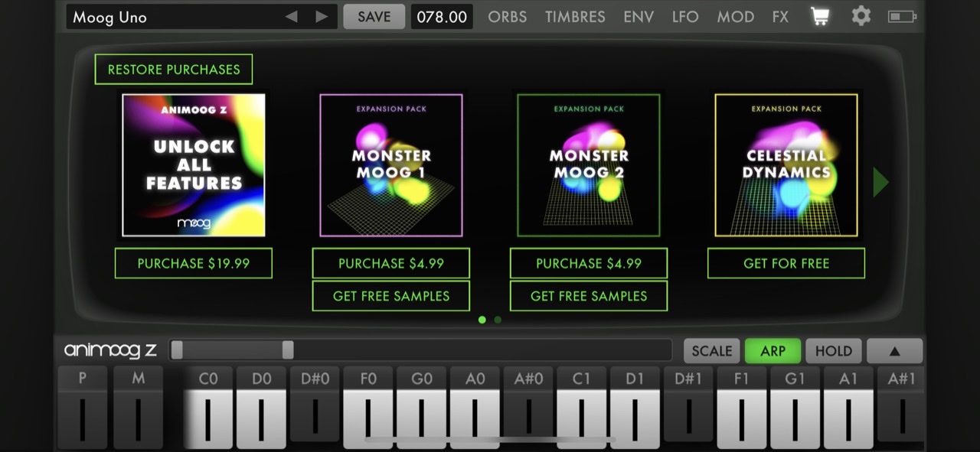Select the Celestial Dynamics pack artwork
The image size is (980, 452).
786,165
